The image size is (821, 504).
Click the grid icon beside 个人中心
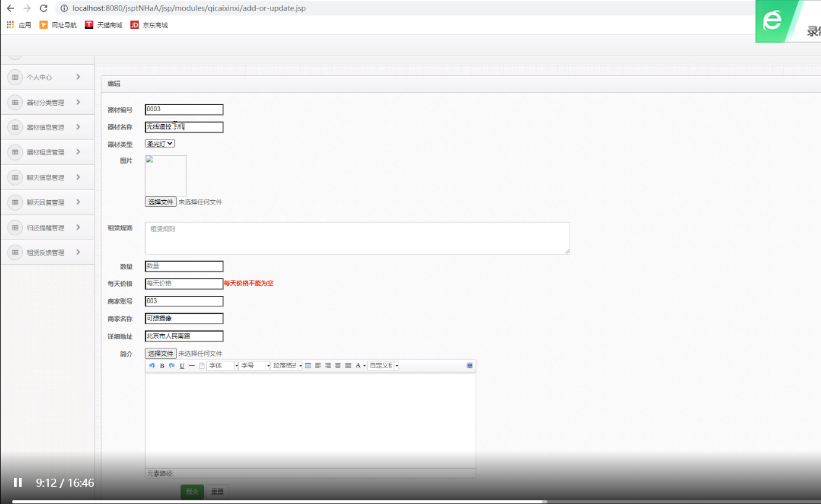(x=15, y=77)
